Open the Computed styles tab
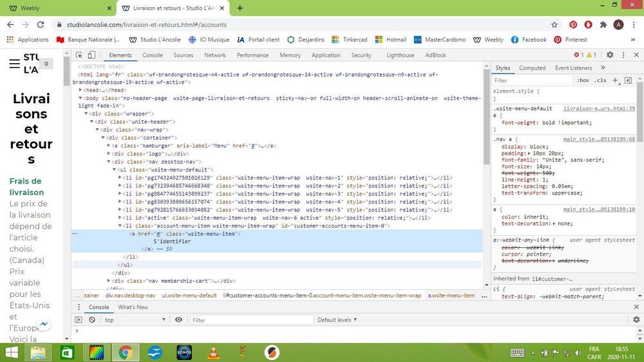This screenshot has width=644, height=362. pyautogui.click(x=532, y=68)
